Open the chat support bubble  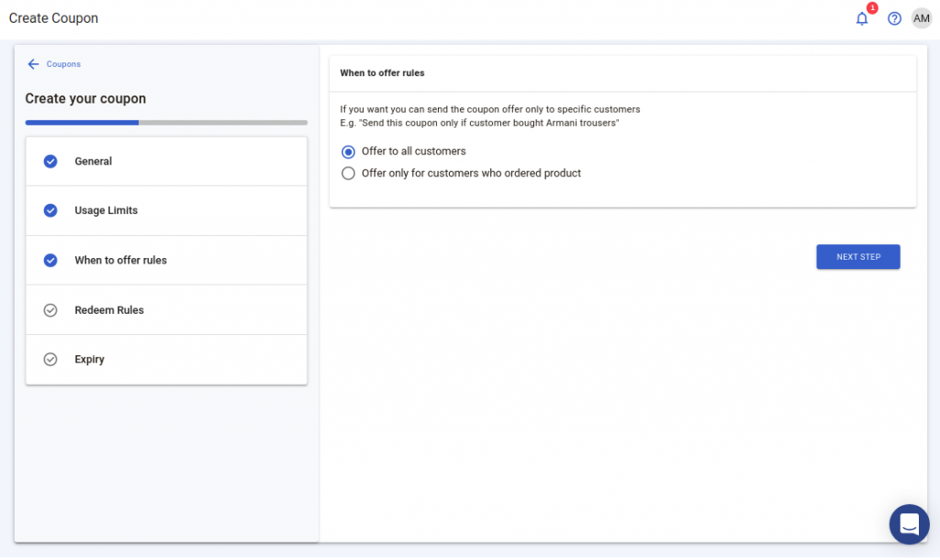tap(909, 524)
